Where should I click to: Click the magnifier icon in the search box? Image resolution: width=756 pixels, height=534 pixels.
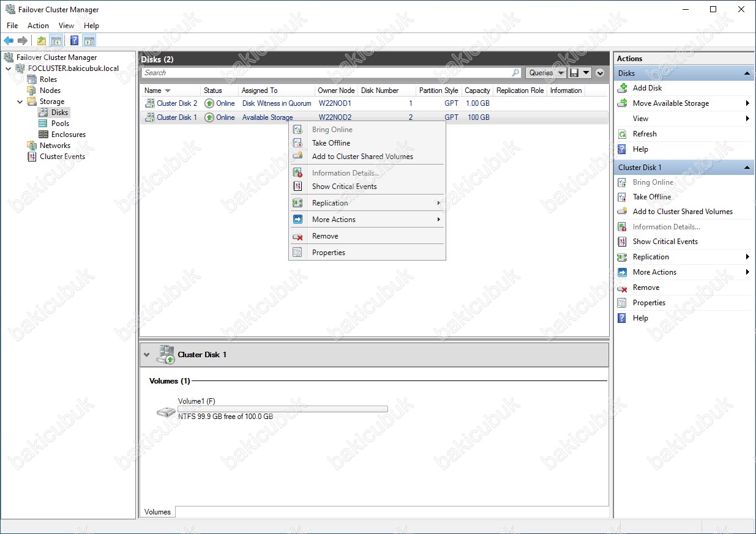click(x=516, y=73)
